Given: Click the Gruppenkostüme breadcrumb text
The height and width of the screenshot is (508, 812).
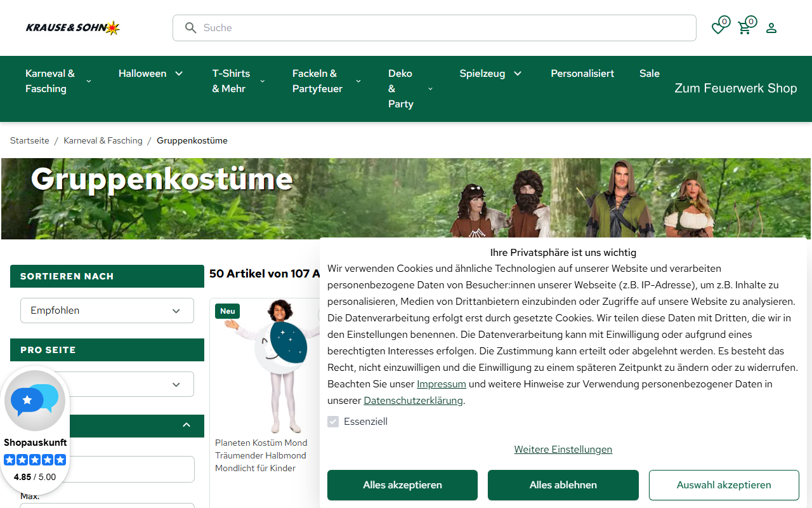Looking at the screenshot, I should tap(192, 140).
